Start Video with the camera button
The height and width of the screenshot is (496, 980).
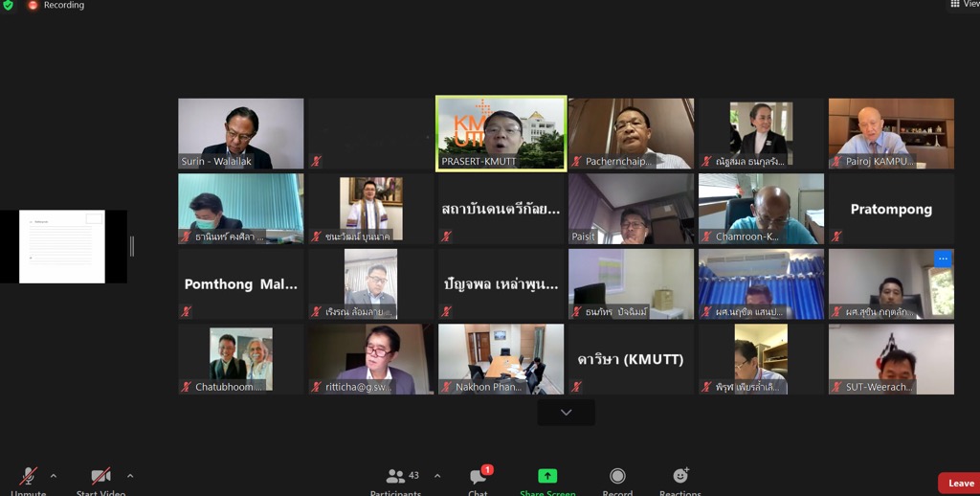100,479
